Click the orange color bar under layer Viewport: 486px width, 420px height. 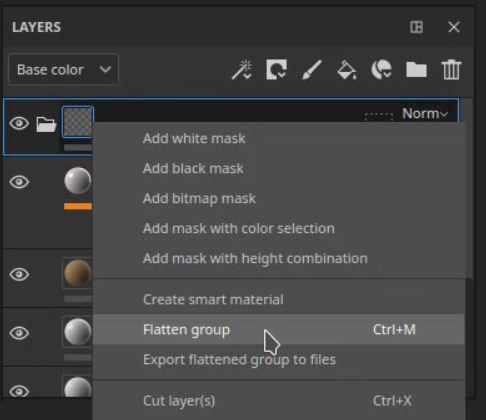click(x=78, y=206)
